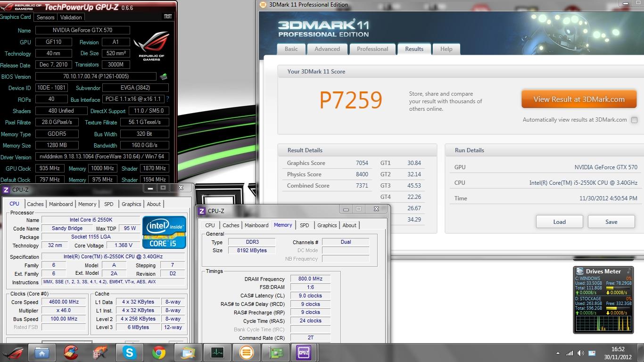The width and height of the screenshot is (644, 362).
Task: Click the Z icon of the CPU-Z Memory window title
Action: tap(202, 211)
